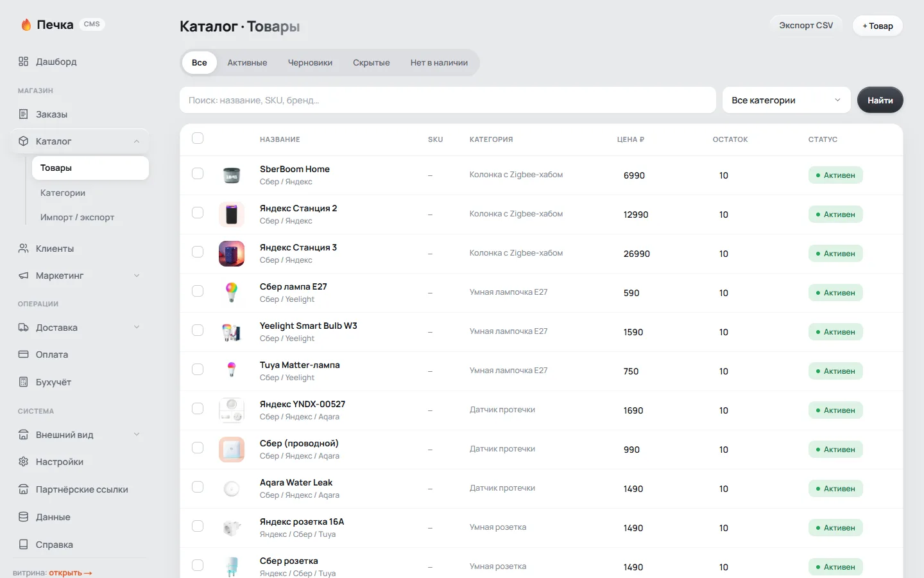Image resolution: width=924 pixels, height=578 pixels.
Task: Open Дашборд via its grid icon
Action: click(x=24, y=62)
